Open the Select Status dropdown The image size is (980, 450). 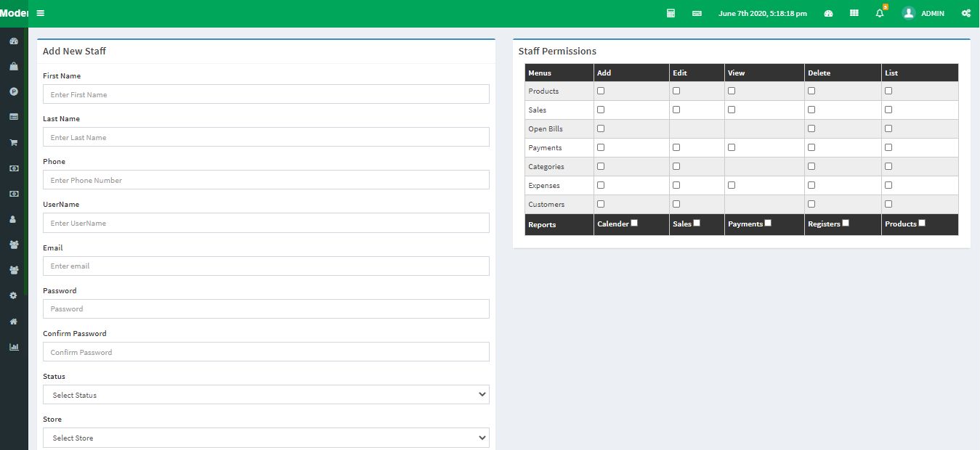coord(266,395)
